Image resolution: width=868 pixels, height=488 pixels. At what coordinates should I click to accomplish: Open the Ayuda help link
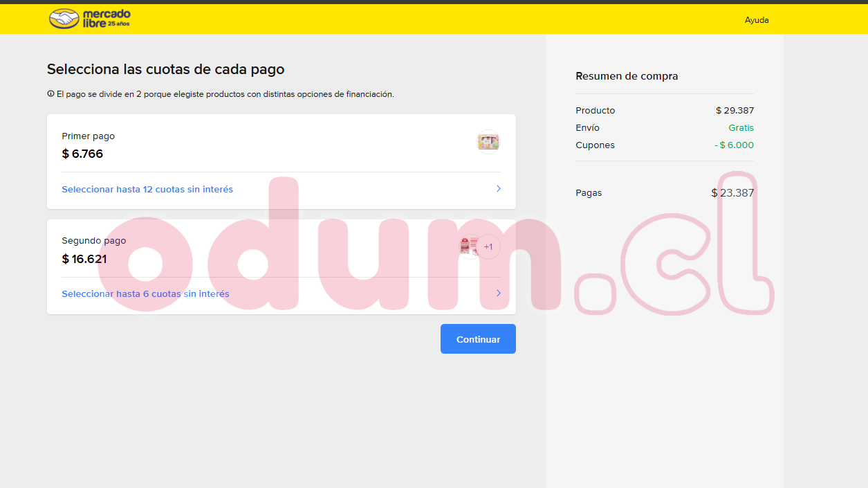pos(756,20)
